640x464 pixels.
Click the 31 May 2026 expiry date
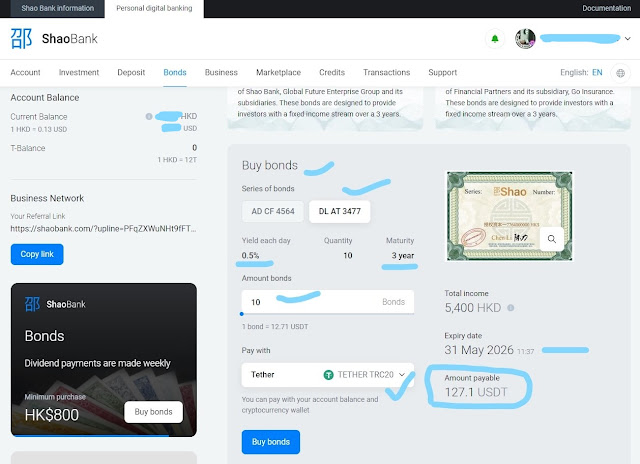(x=479, y=350)
